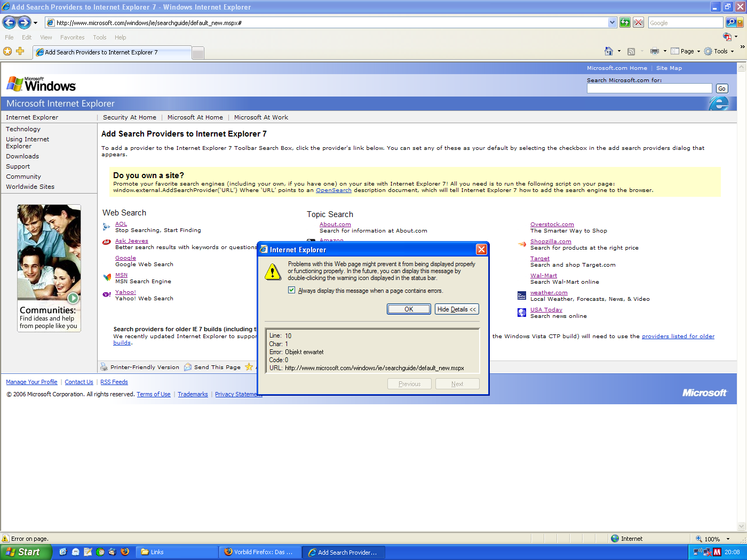747x560 pixels.
Task: Open the Edit menu
Action: 27,37
